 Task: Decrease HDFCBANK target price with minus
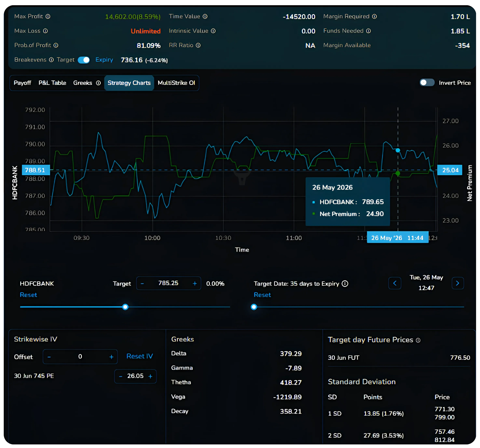click(142, 283)
